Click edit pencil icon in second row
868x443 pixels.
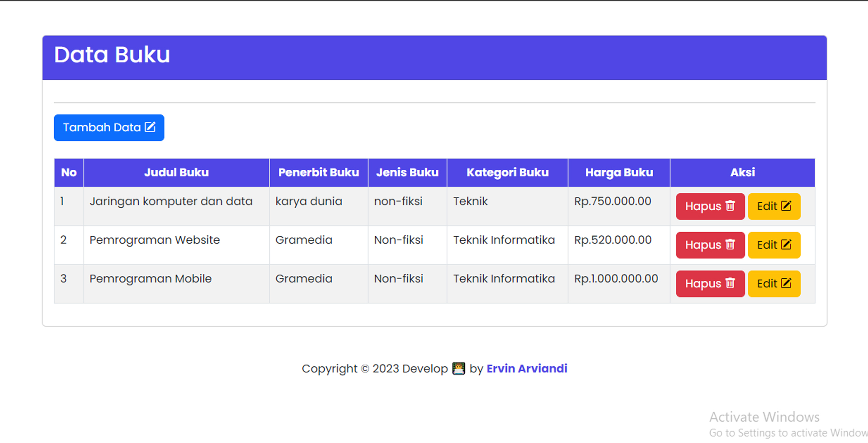[x=786, y=245]
